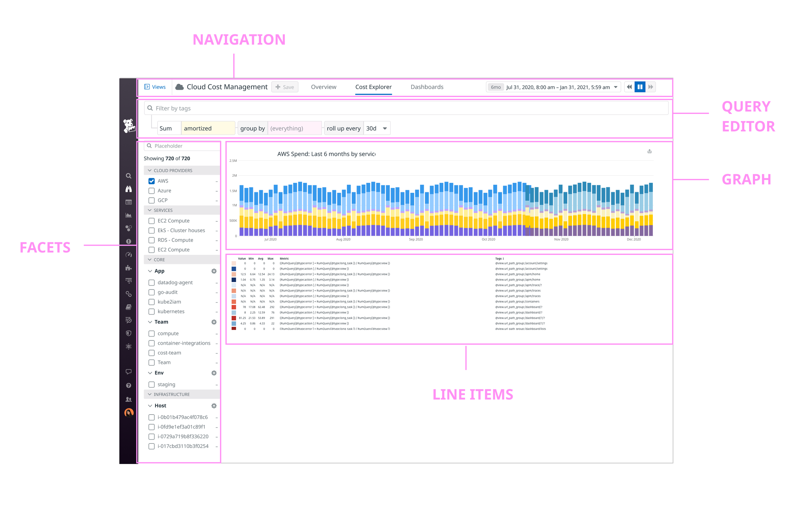Open monitors exclamation sidebar icon
812x511 pixels.
tap(129, 242)
